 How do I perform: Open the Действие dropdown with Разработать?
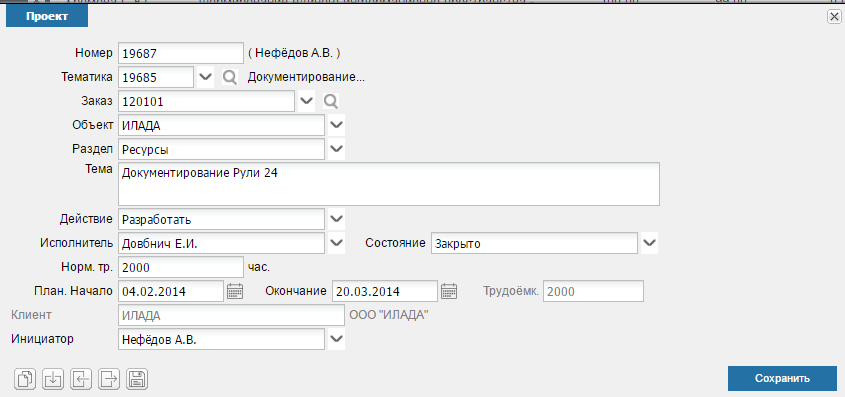(x=336, y=219)
